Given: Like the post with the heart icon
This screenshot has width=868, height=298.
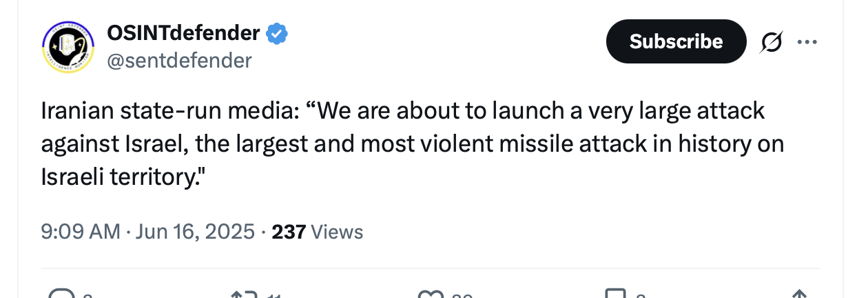Looking at the screenshot, I should point(431,294).
